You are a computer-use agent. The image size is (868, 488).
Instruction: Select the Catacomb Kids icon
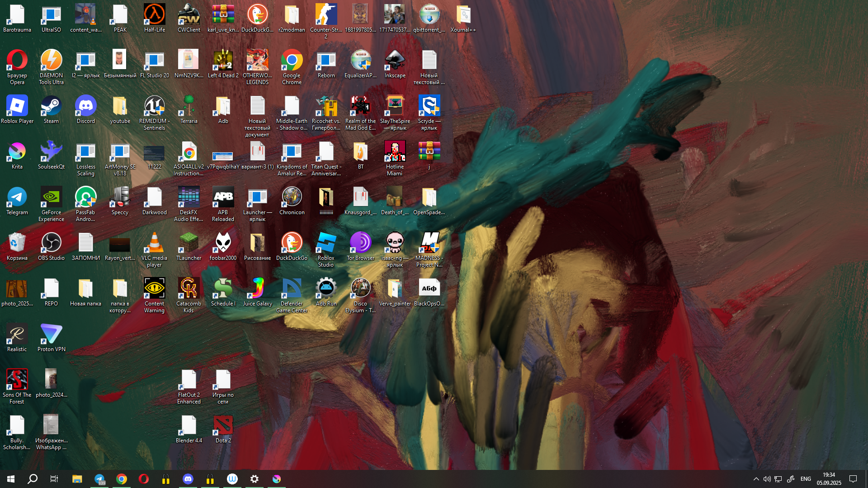coord(189,296)
